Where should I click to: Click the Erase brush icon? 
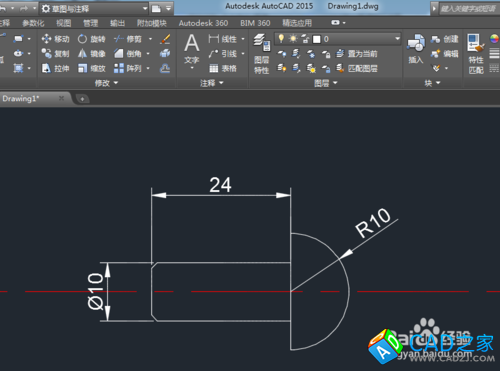(165, 39)
